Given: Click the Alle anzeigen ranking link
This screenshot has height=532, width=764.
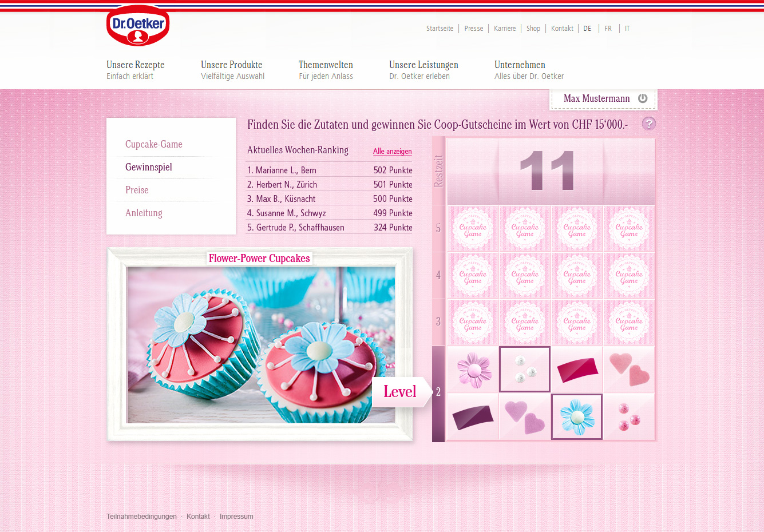Looking at the screenshot, I should 392,151.
